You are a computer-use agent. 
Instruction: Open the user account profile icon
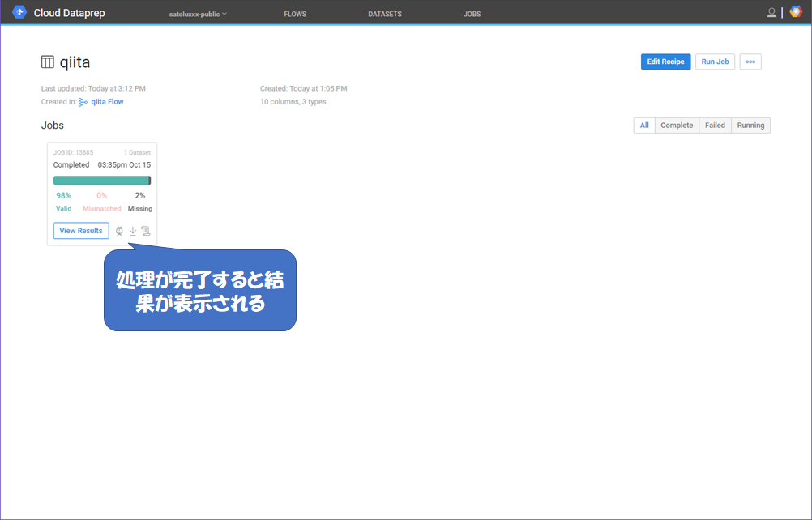771,13
